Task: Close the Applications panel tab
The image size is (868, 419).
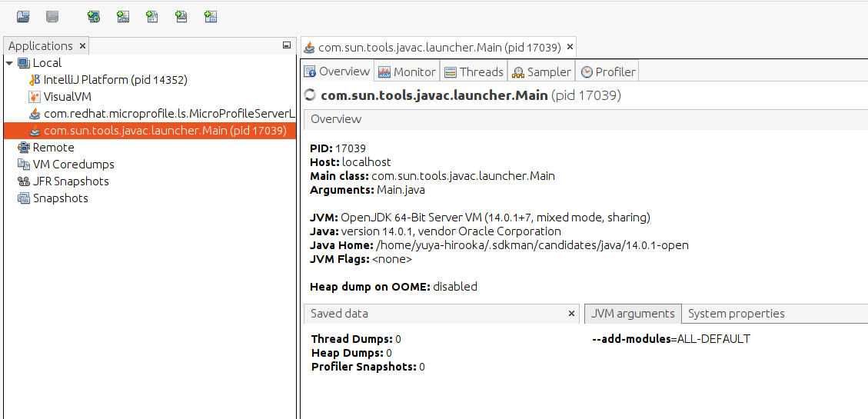Action: pyautogui.click(x=82, y=46)
